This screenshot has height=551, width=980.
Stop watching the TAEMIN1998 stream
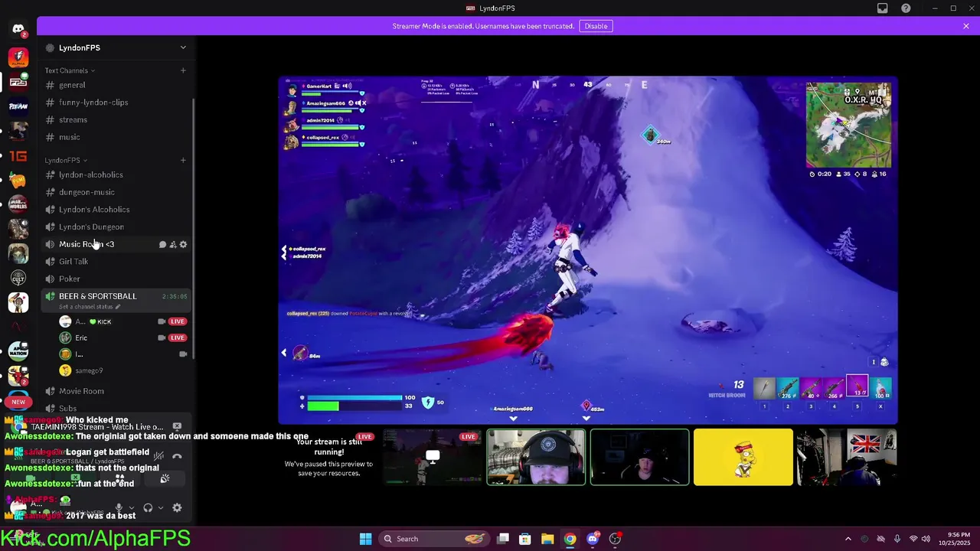(177, 426)
